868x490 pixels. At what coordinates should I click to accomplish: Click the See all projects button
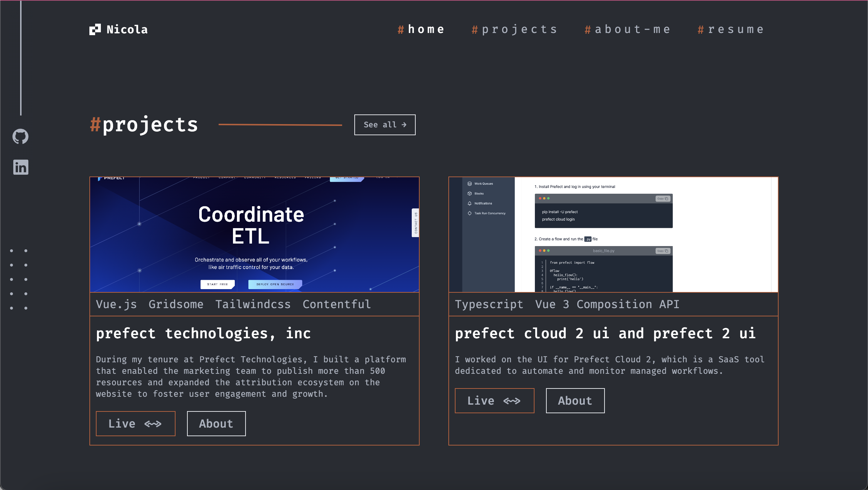click(x=385, y=125)
